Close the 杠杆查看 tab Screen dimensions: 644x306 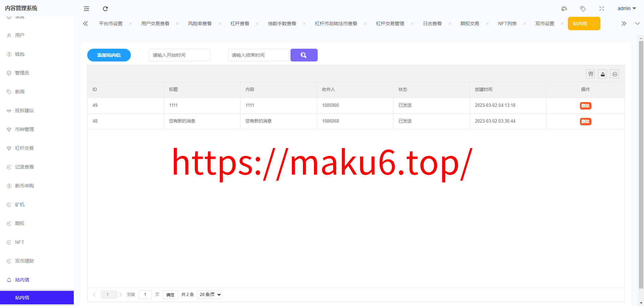point(257,24)
